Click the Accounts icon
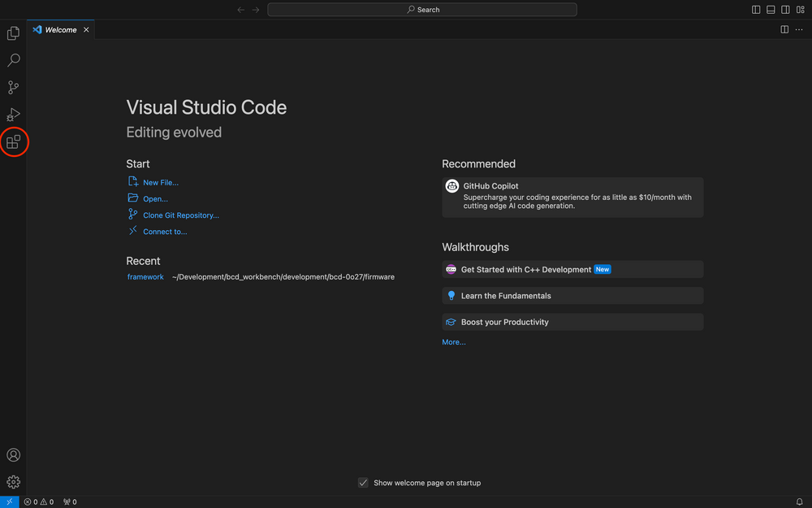Screen dimensions: 812x508 [13, 455]
